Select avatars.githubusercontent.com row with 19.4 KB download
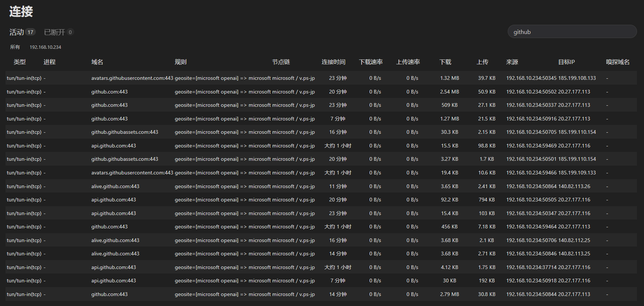The height and width of the screenshot is (306, 644). click(x=321, y=173)
